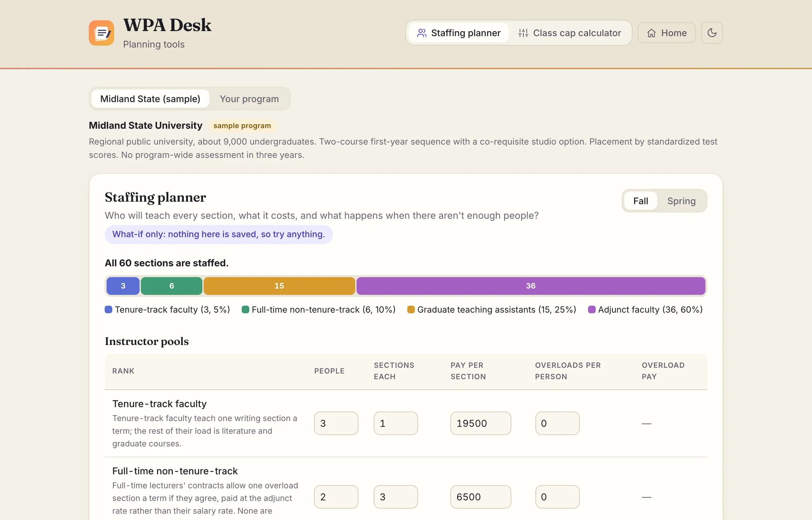The width and height of the screenshot is (812, 520).
Task: Switch to Class cap calculator tab
Action: coord(569,33)
